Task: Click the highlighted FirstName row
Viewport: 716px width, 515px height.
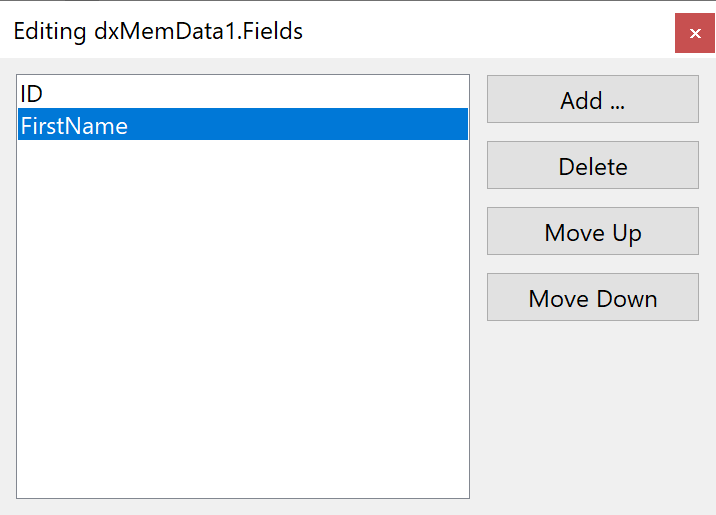Action: tap(242, 125)
